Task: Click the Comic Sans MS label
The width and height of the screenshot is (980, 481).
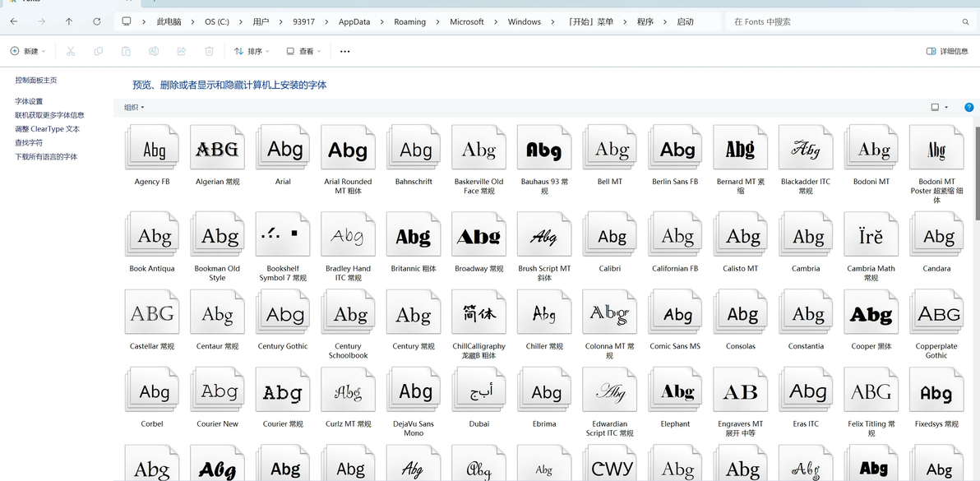Action: (x=675, y=346)
